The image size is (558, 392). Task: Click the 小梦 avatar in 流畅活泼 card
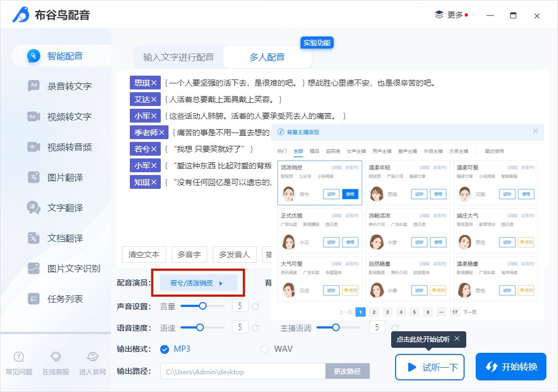tap(377, 242)
